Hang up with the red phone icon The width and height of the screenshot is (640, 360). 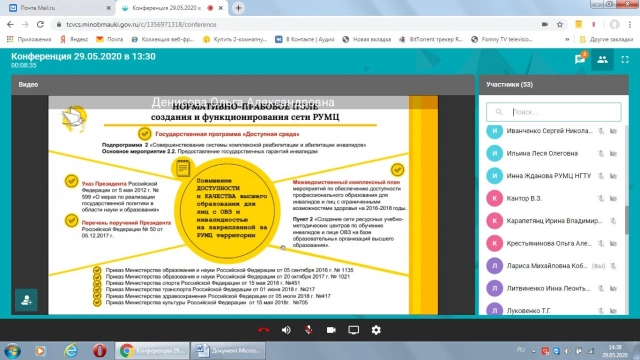[264, 330]
